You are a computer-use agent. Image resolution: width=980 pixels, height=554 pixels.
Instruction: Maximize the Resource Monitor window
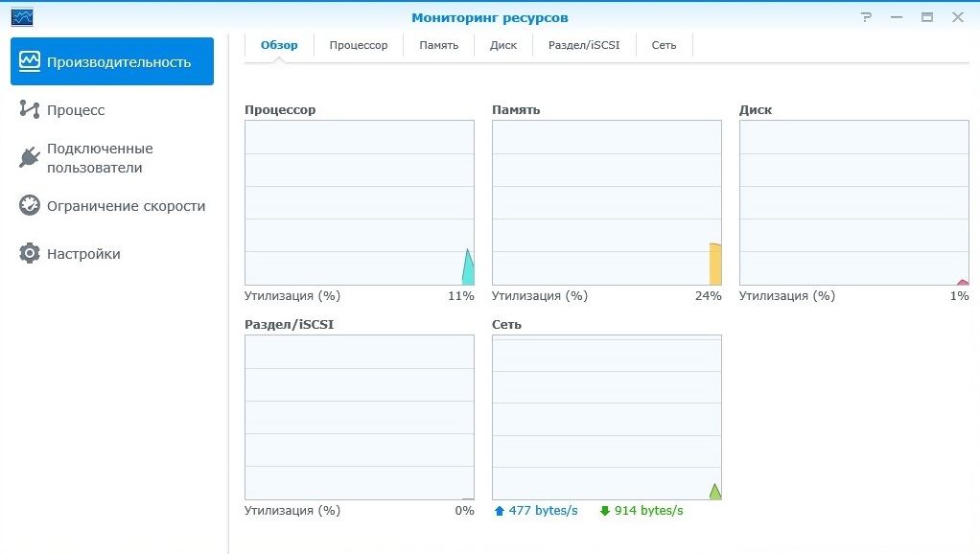(x=926, y=17)
